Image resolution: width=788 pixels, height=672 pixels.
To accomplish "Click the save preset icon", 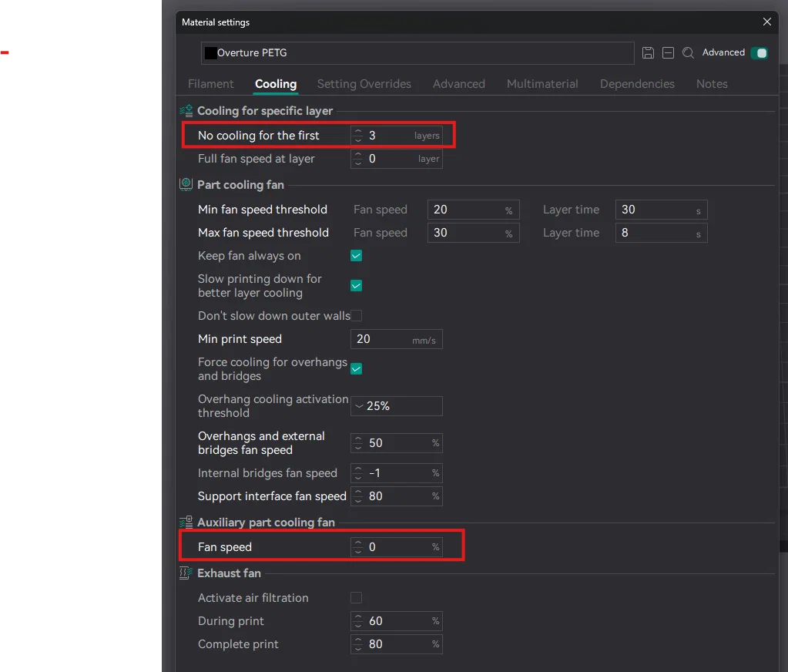I will pyautogui.click(x=648, y=53).
